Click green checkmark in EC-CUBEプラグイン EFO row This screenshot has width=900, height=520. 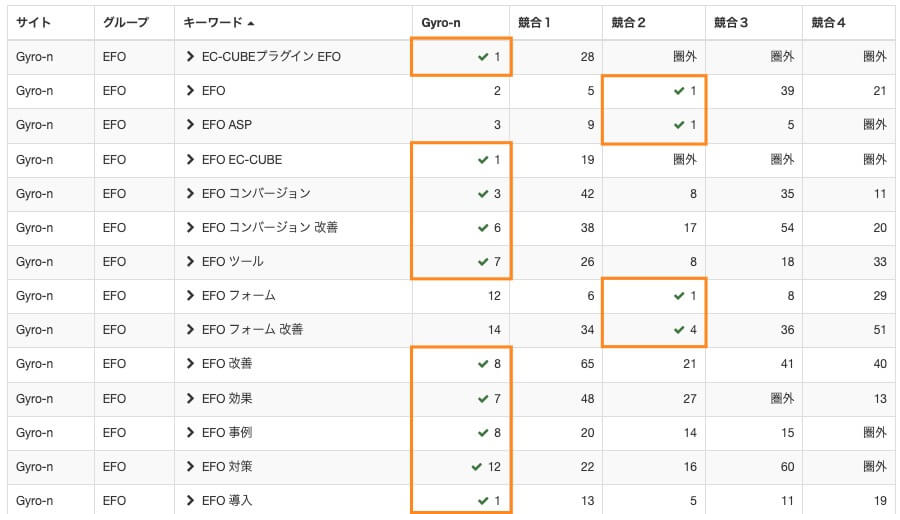(x=483, y=57)
